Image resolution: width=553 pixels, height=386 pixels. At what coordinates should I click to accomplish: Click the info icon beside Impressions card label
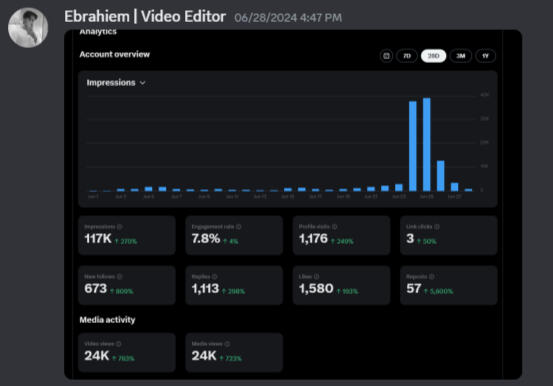(x=120, y=227)
